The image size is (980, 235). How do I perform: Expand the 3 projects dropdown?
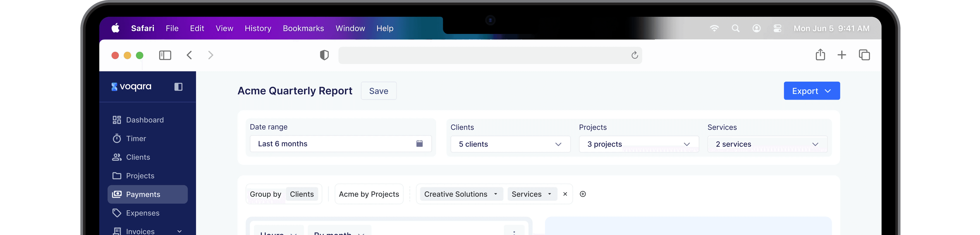[x=638, y=144]
